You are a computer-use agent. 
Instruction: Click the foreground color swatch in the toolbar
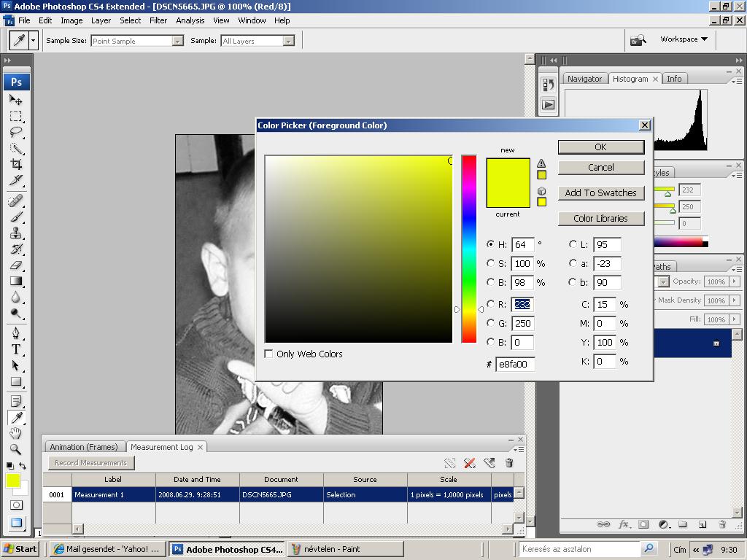(12, 480)
